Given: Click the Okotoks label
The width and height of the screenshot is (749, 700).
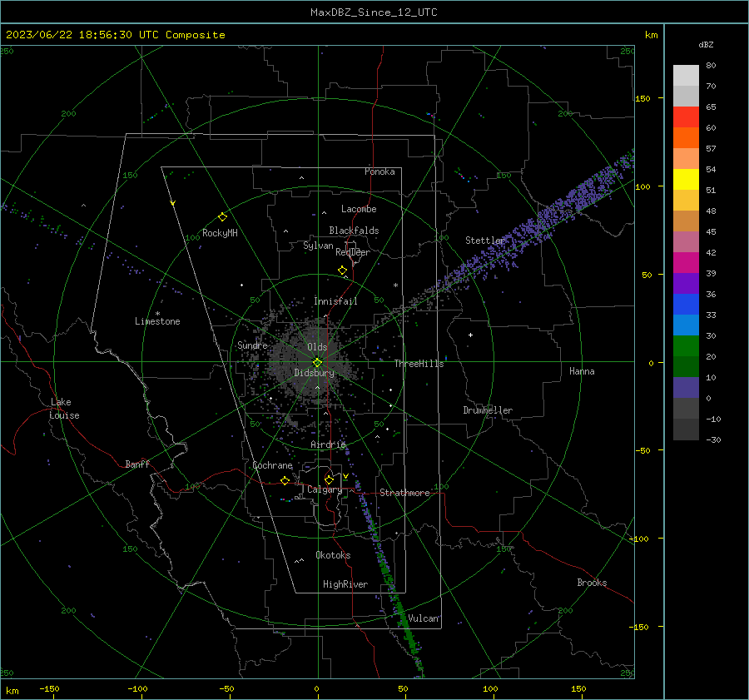Looking at the screenshot, I should (x=334, y=555).
